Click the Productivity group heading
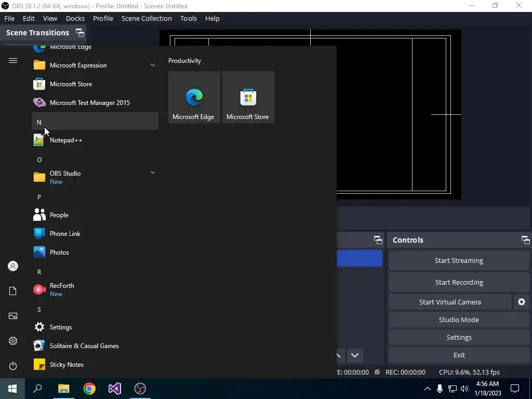Viewport: 532px width, 399px height. 184,61
